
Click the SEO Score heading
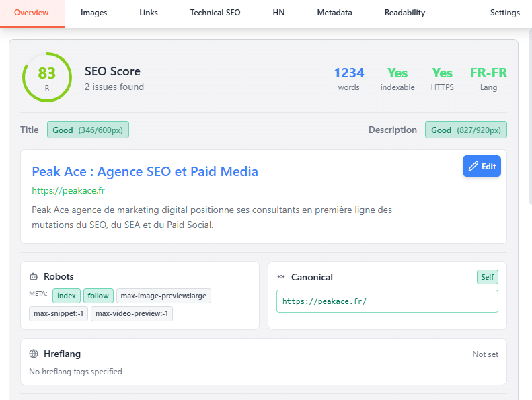pos(112,71)
